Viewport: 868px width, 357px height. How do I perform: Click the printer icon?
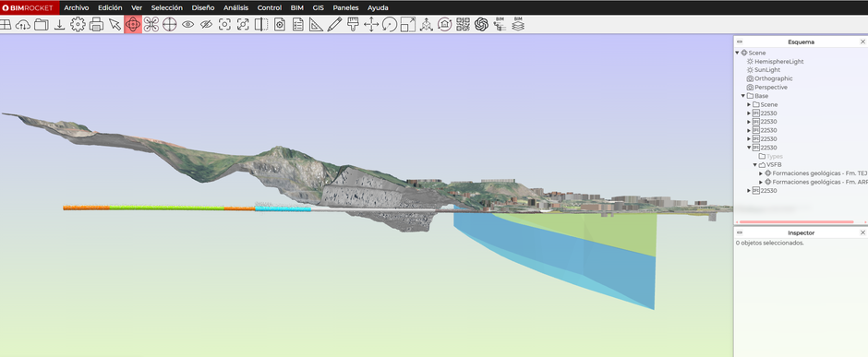pyautogui.click(x=96, y=24)
